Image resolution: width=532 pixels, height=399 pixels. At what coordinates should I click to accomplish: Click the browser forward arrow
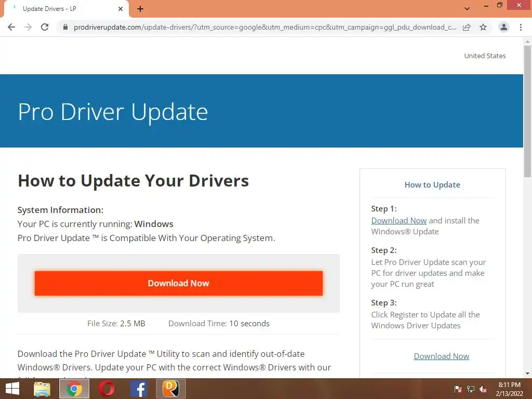pyautogui.click(x=28, y=27)
